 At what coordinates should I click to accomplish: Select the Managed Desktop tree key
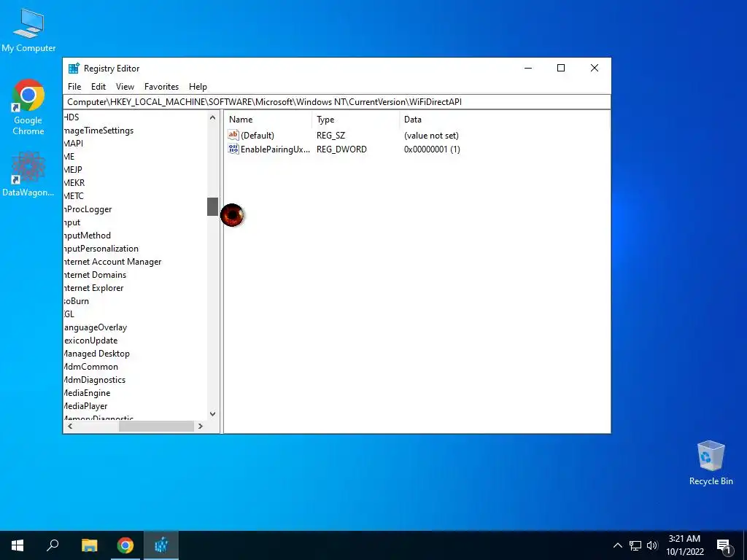click(x=97, y=354)
